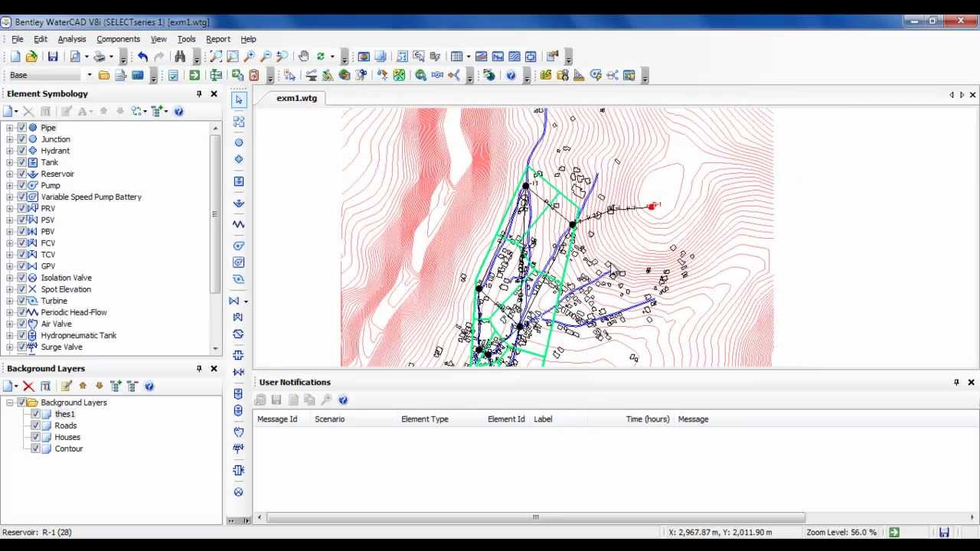Click the green Compute button
The width and height of the screenshot is (980, 551).
coord(194,75)
